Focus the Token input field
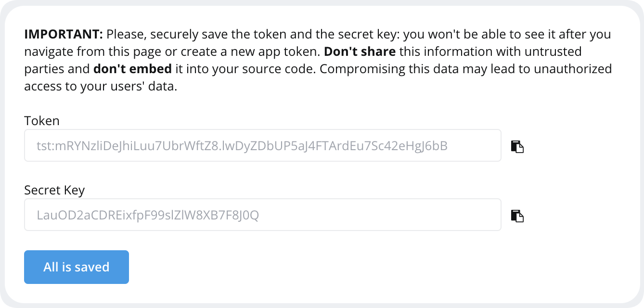Viewport: 644px width, 308px height. pos(263,145)
